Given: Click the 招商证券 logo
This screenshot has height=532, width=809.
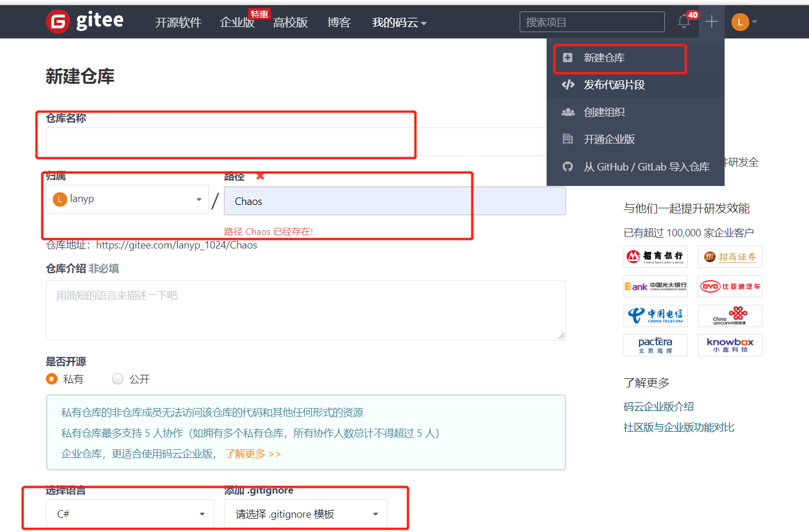Looking at the screenshot, I should pyautogui.click(x=730, y=257).
